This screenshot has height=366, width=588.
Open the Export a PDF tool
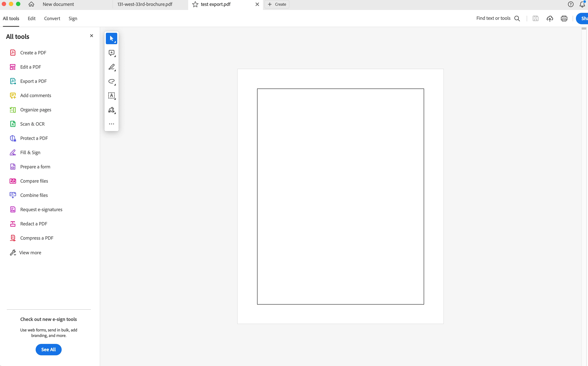(33, 81)
